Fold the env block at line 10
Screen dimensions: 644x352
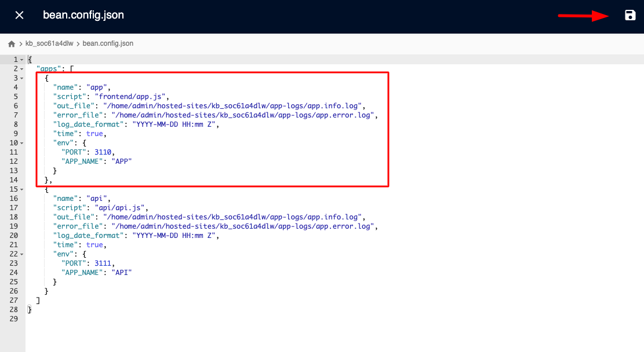coord(22,143)
